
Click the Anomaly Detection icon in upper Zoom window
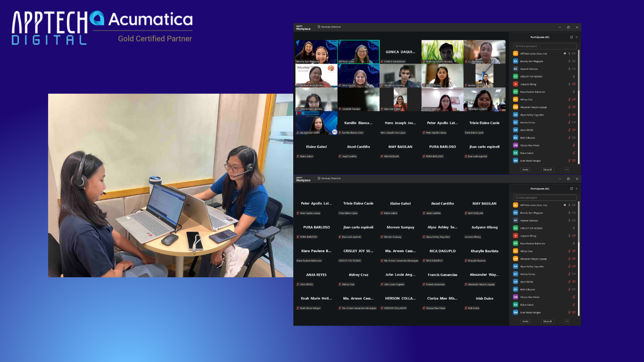tap(319, 27)
